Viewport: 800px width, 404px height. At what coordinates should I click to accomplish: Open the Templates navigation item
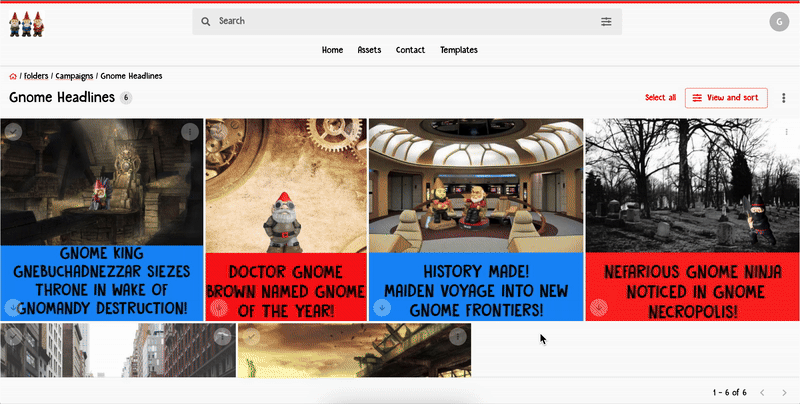click(x=459, y=50)
